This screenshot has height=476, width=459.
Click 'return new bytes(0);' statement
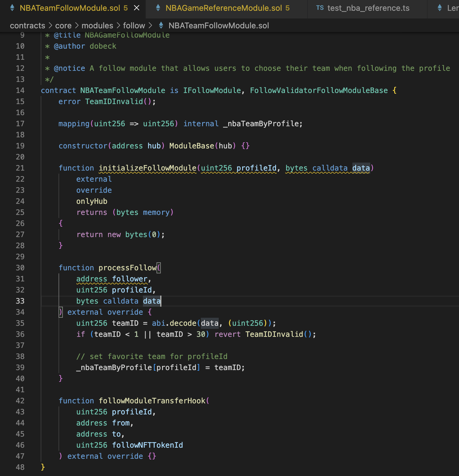click(120, 235)
